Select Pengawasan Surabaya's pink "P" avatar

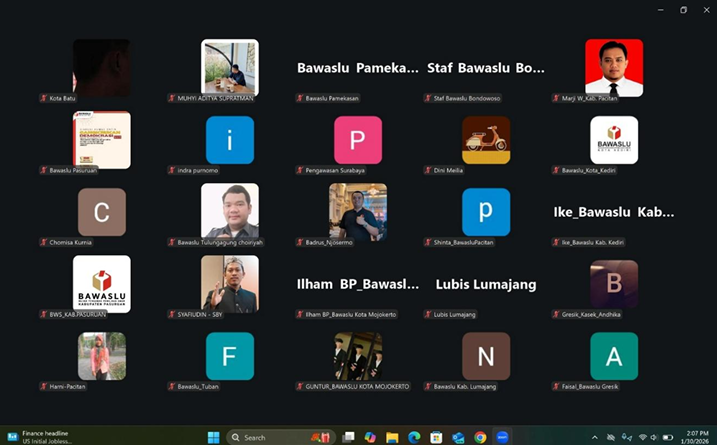point(358,140)
